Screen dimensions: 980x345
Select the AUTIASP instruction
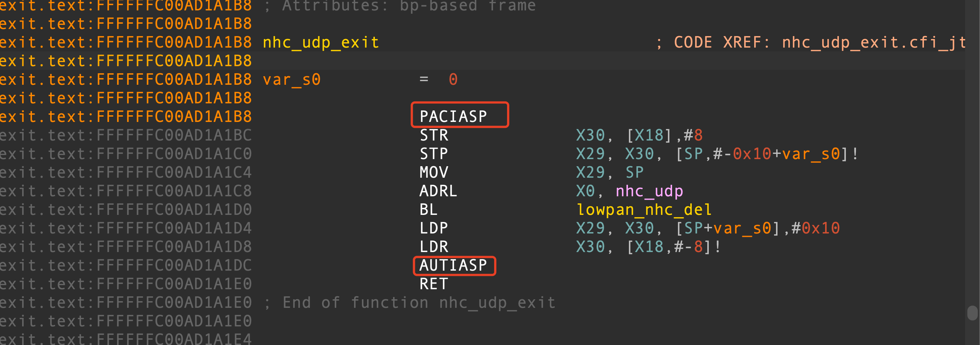(453, 265)
